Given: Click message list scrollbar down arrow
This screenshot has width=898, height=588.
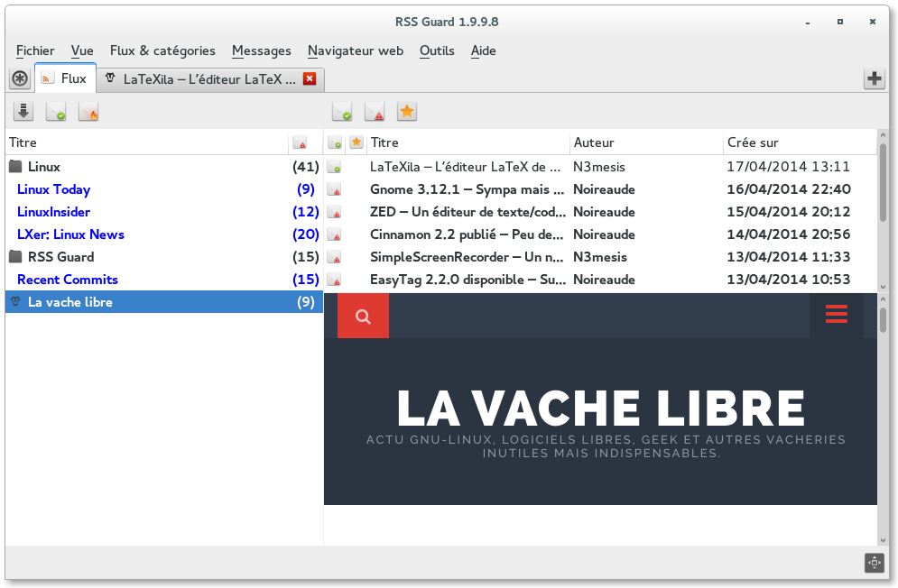Looking at the screenshot, I should 884,286.
